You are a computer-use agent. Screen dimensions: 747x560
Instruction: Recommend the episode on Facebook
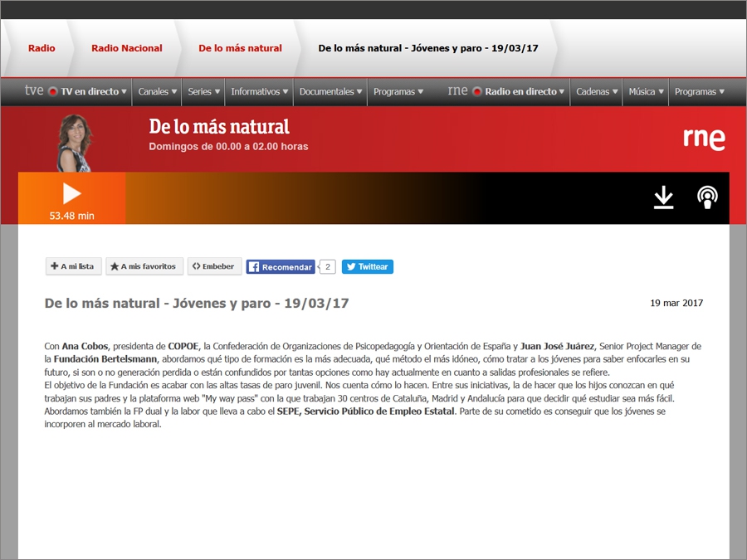[281, 267]
